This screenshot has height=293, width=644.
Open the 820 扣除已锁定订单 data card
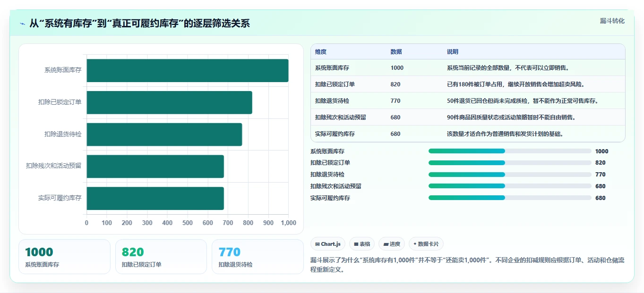[161, 257]
